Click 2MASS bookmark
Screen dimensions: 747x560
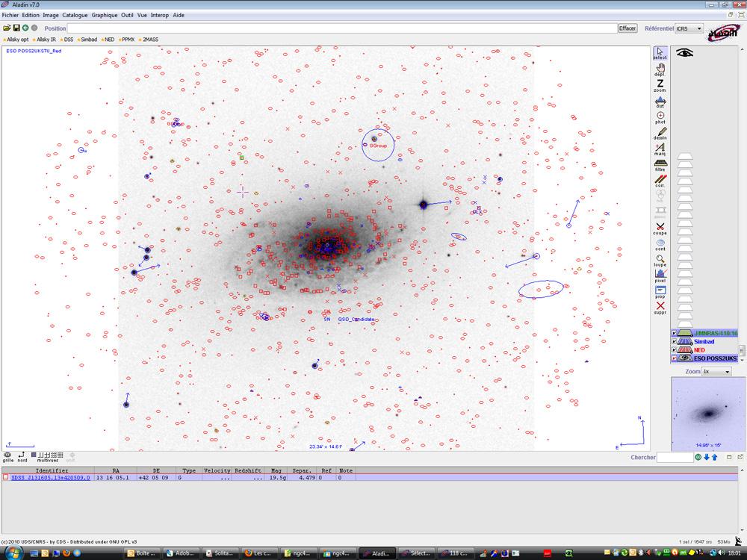point(149,40)
